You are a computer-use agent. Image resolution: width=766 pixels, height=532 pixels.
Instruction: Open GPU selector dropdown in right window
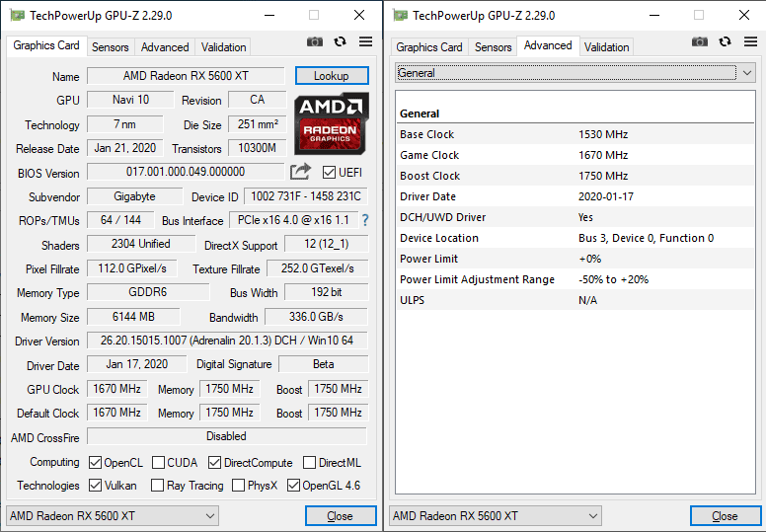pos(496,516)
